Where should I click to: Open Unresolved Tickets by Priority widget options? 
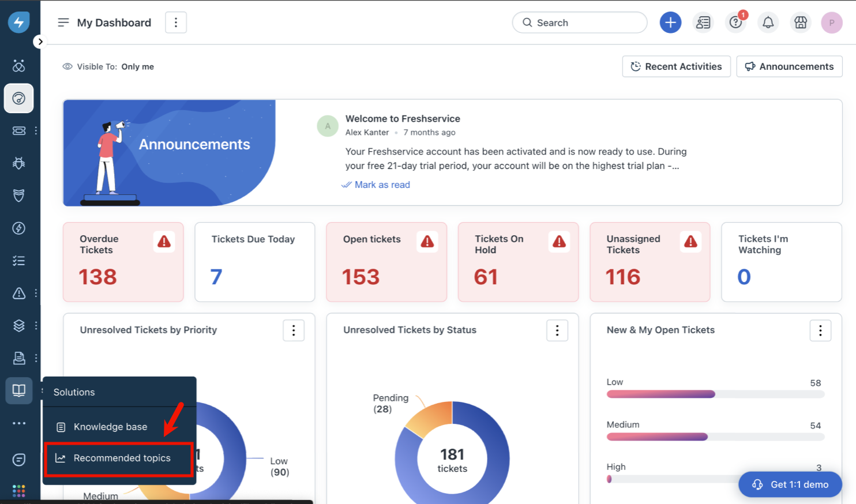pos(294,330)
